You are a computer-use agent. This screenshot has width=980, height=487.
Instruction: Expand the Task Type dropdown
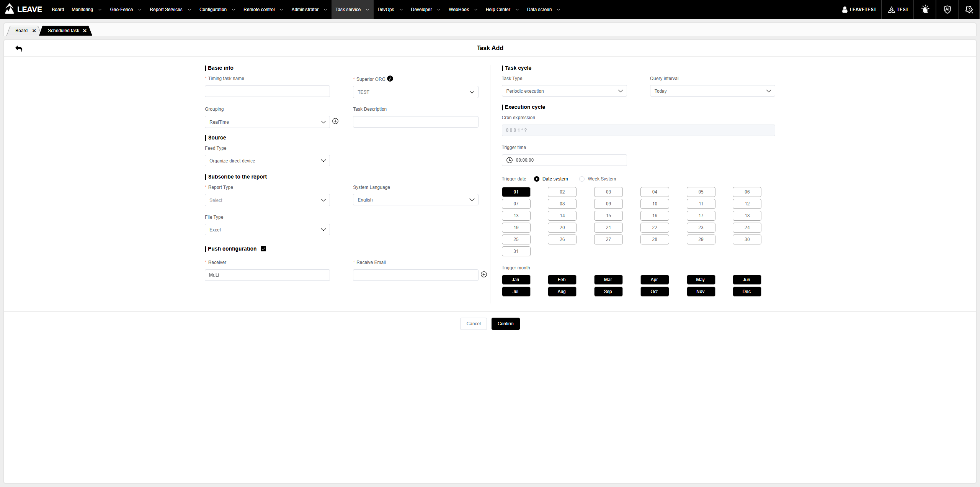coord(564,91)
